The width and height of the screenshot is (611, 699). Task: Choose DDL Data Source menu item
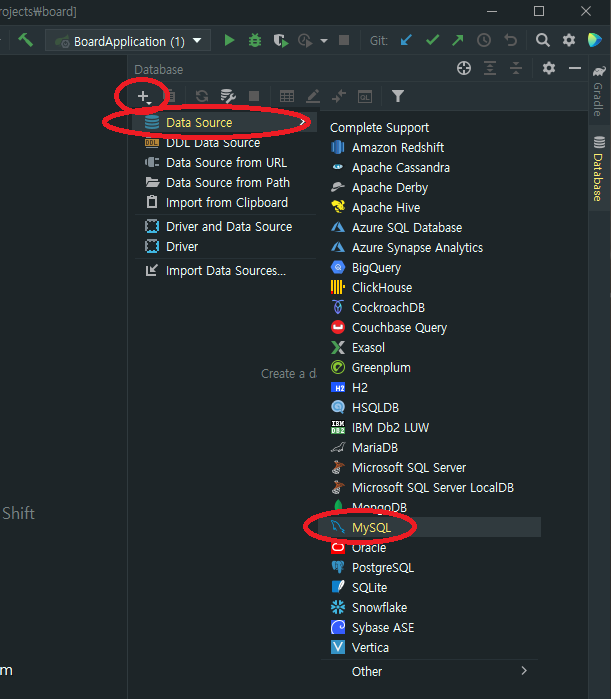[226, 143]
